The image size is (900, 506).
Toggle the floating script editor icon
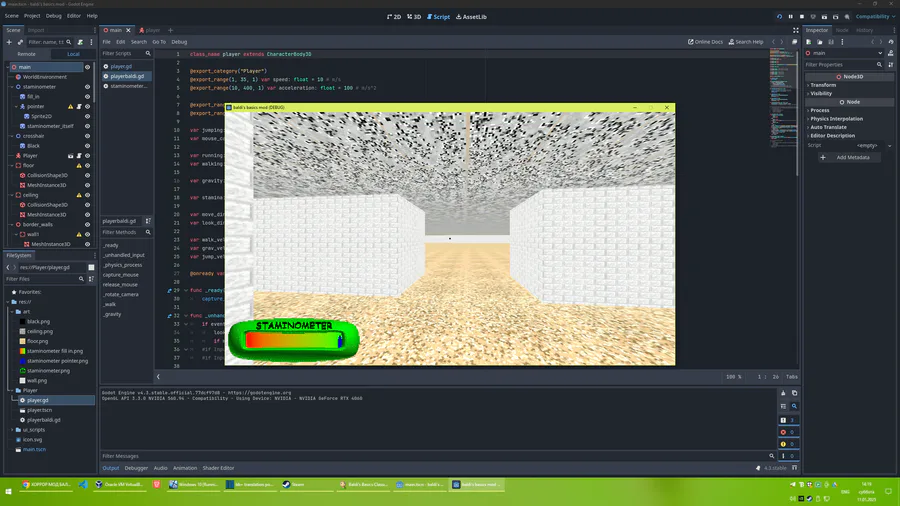click(x=794, y=42)
